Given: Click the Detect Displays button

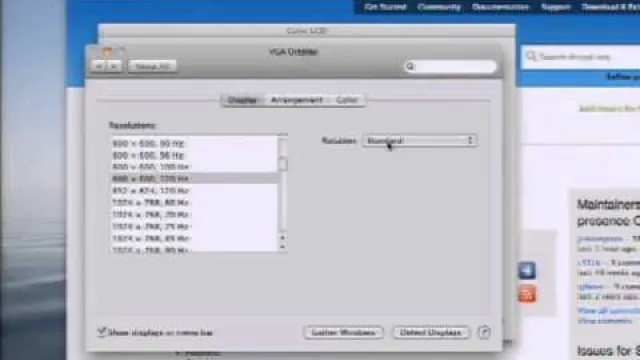Looking at the screenshot, I should point(431,332).
